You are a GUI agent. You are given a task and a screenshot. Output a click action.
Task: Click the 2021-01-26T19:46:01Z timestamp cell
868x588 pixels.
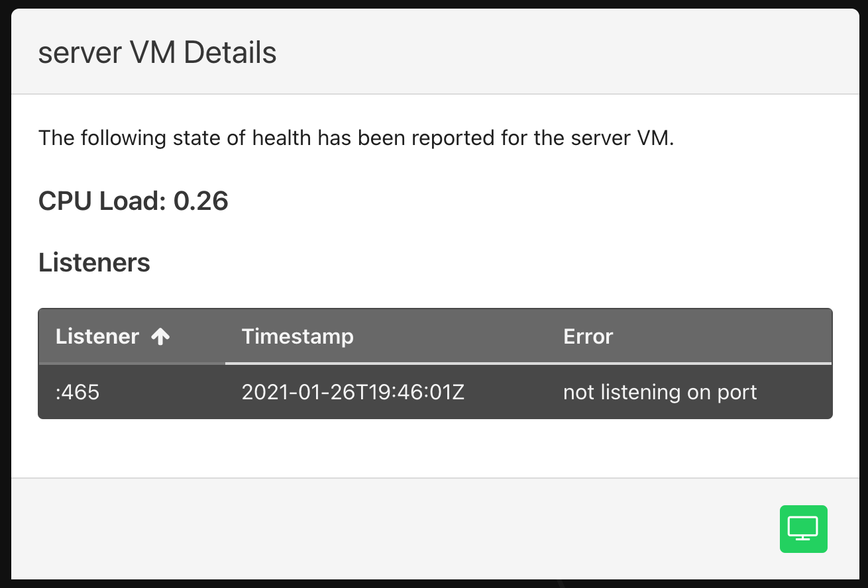(x=353, y=392)
